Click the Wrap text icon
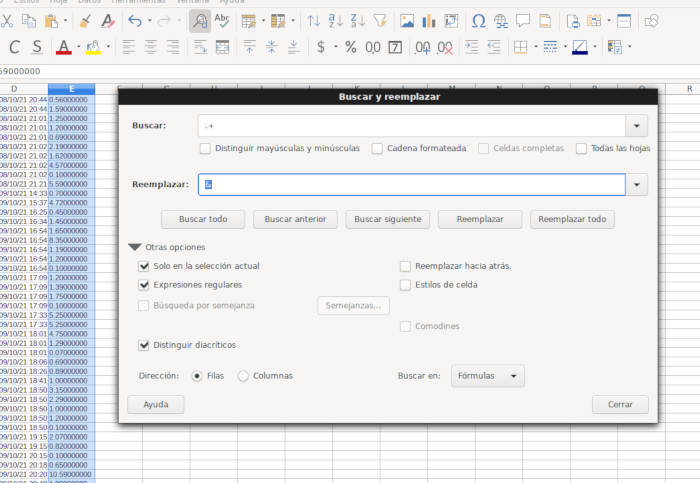This screenshot has width=700, height=483. pyautogui.click(x=200, y=47)
